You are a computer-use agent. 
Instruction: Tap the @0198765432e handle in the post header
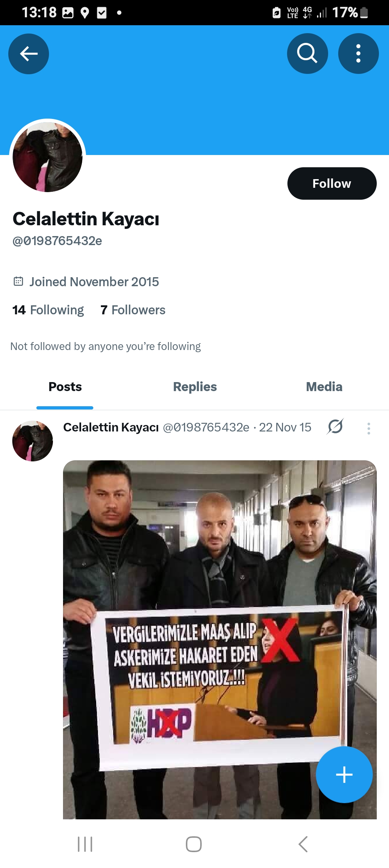coord(206,428)
